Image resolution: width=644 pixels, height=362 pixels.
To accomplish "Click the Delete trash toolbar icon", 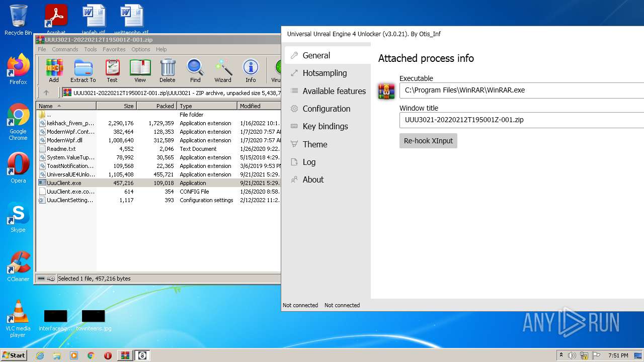I will [x=168, y=70].
